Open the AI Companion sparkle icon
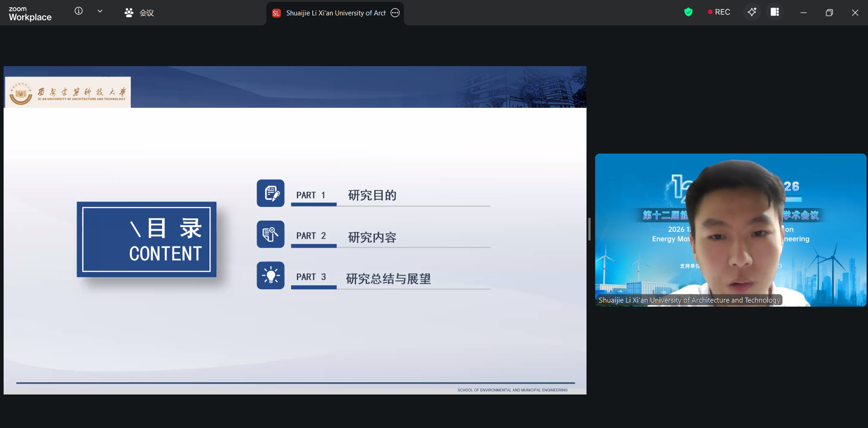The image size is (868, 428). coord(752,12)
